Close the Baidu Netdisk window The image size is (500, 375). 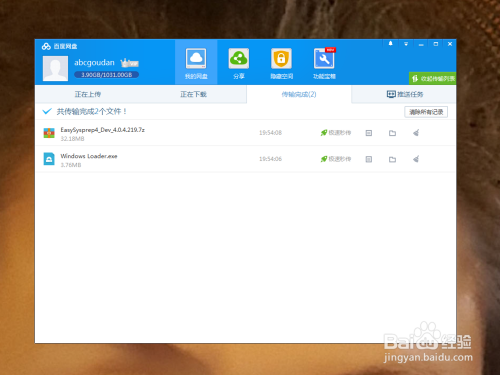click(x=450, y=44)
